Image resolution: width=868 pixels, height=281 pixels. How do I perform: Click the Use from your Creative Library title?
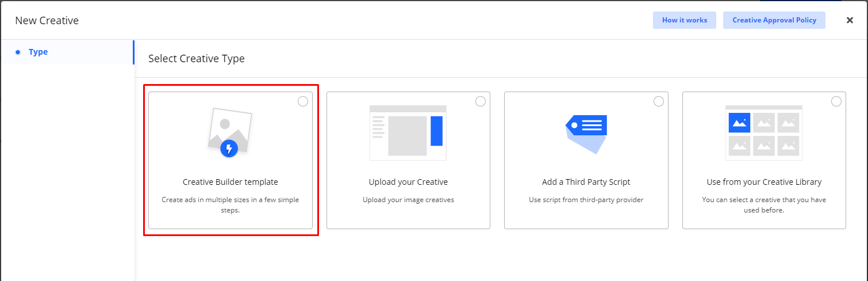coord(764,182)
